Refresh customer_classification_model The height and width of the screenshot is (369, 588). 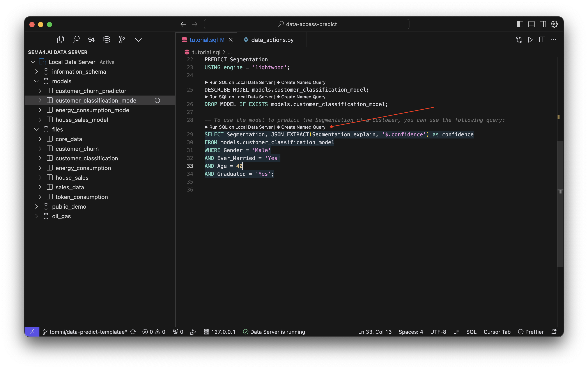[157, 100]
